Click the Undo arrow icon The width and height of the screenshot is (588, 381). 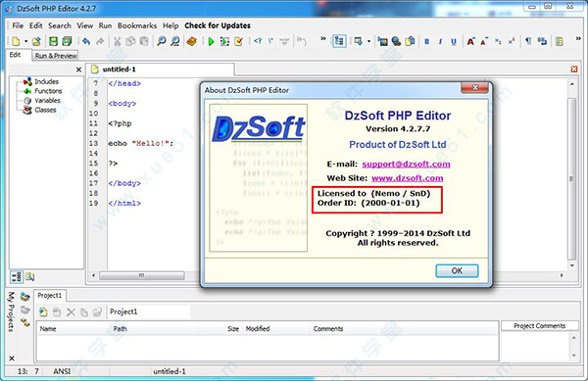click(x=86, y=41)
